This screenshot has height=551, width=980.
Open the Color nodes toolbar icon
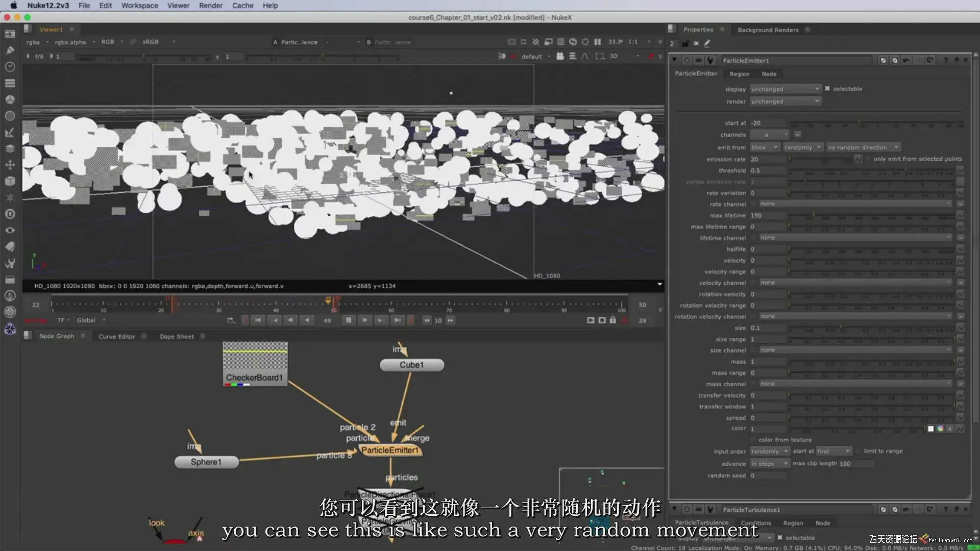pos(10,99)
